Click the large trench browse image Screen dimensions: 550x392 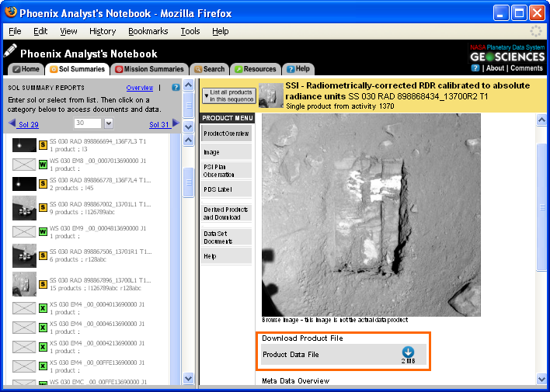tap(371, 215)
